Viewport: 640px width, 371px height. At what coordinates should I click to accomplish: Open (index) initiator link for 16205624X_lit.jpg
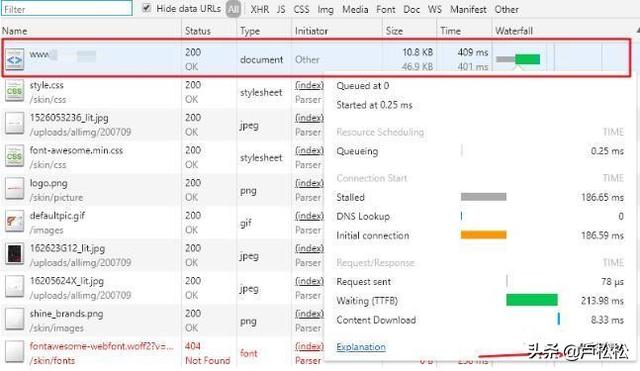309,281
